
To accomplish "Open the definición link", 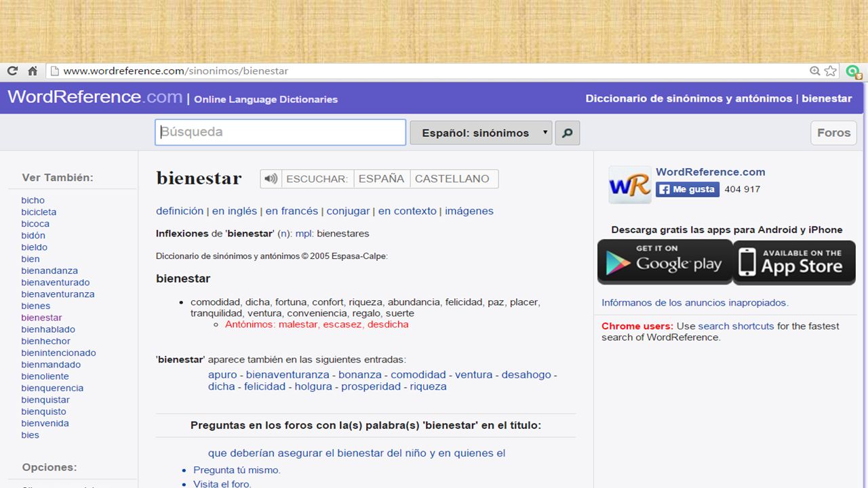I will pos(180,211).
